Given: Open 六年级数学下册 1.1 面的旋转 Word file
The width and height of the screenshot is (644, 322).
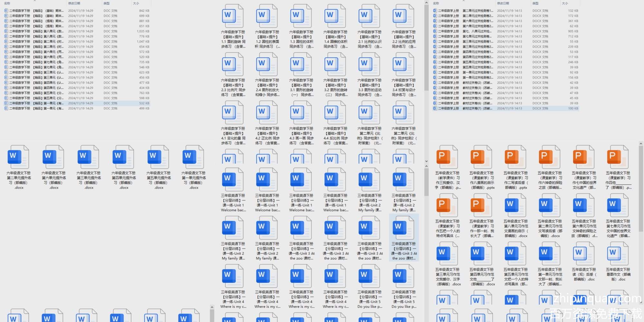Looking at the screenshot, I should pos(232,16).
